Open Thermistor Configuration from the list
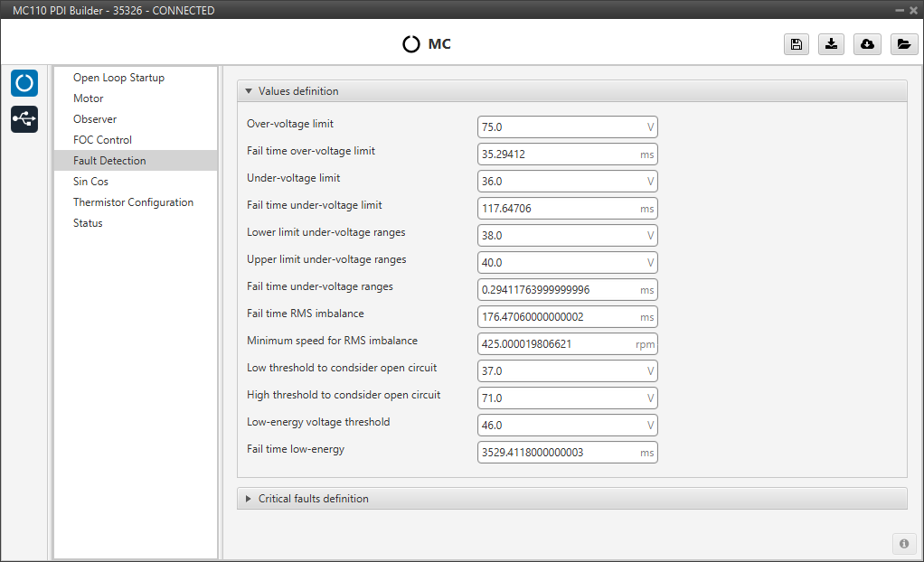 coord(133,202)
